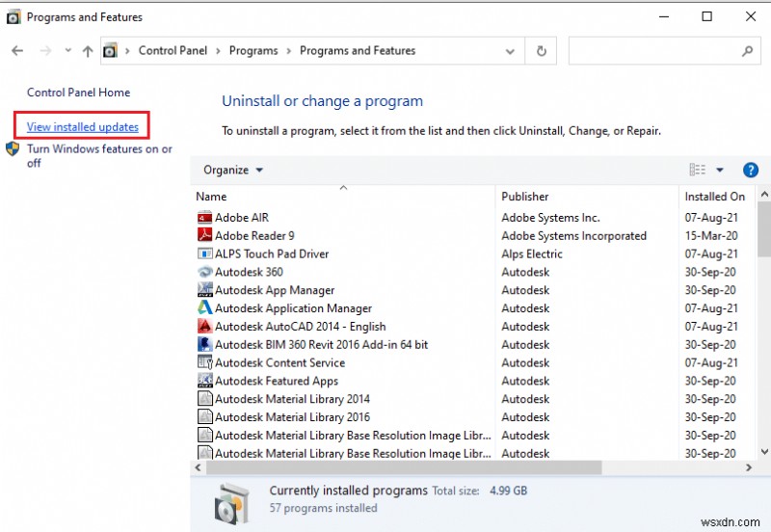
Task: Click the vertical scrollbar down arrow
Action: 764,451
